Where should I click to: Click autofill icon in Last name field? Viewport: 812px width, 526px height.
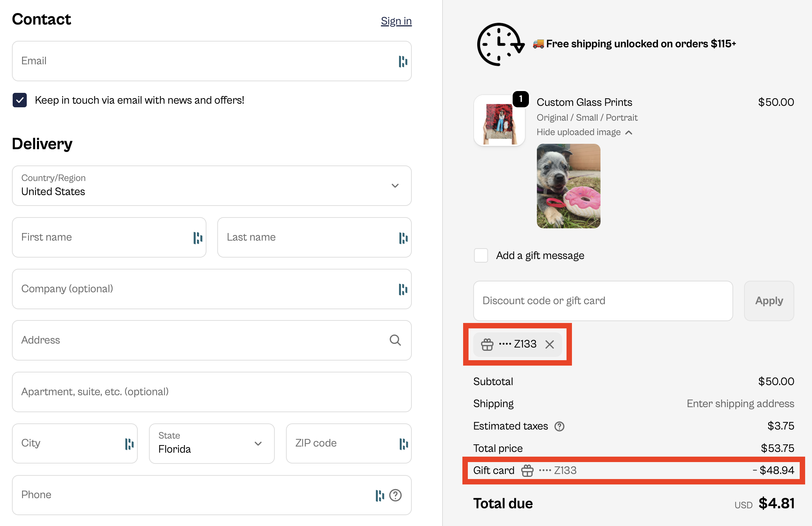403,238
